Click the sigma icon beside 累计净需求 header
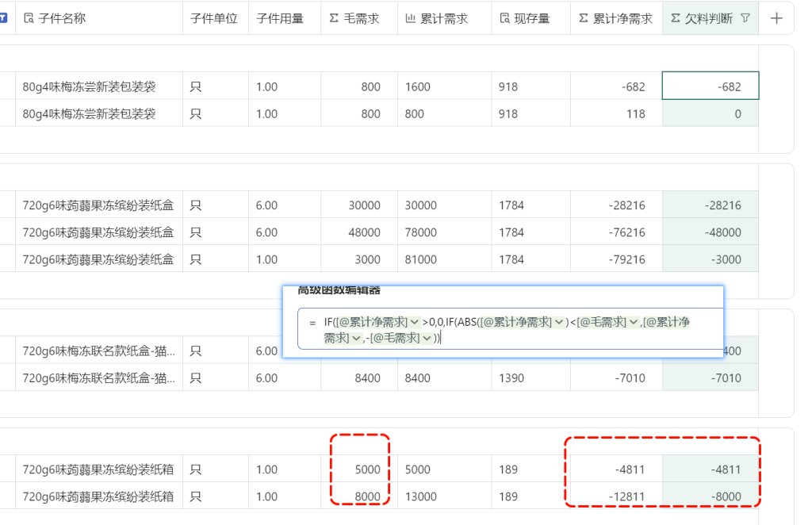 pos(583,18)
